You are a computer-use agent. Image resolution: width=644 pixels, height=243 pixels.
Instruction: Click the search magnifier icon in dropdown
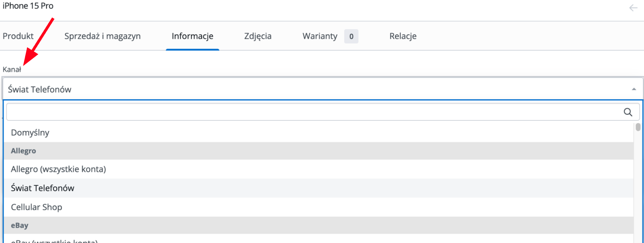click(x=628, y=112)
